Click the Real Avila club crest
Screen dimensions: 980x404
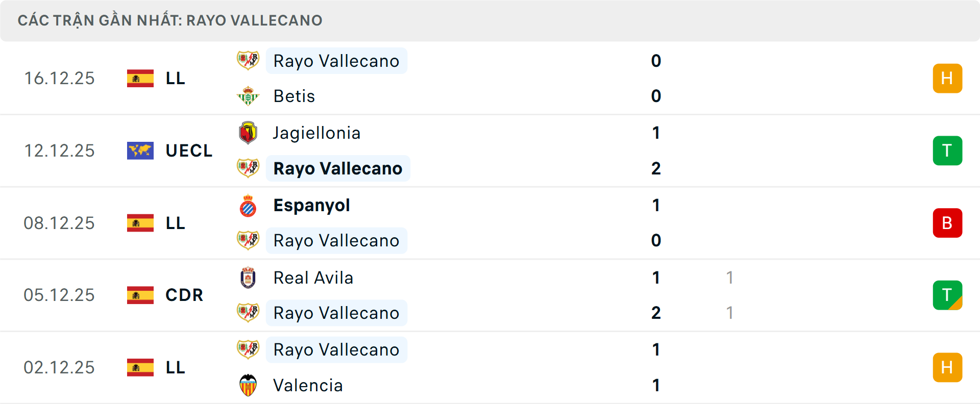248,277
